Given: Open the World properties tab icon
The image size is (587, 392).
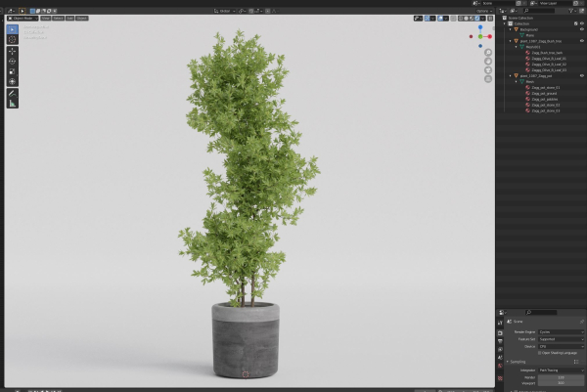Looking at the screenshot, I should tap(501, 366).
